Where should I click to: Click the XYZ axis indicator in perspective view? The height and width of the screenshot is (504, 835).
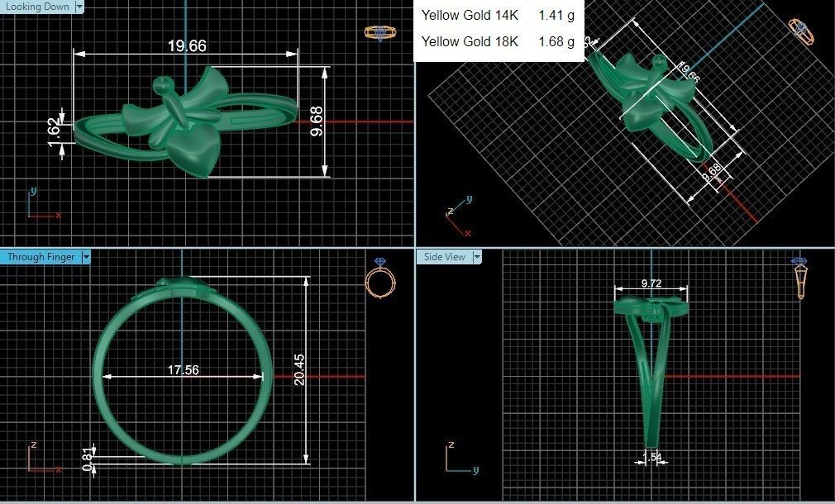459,216
